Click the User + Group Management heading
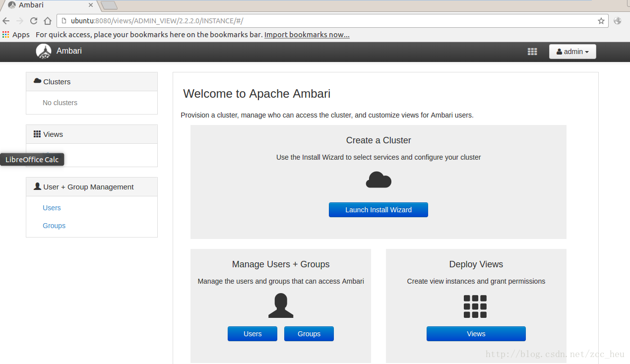Screen dimensions: 630x364 pyautogui.click(x=92, y=187)
